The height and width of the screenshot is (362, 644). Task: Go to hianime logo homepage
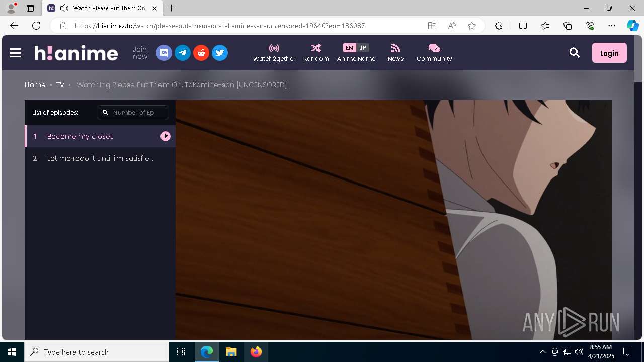tap(76, 53)
